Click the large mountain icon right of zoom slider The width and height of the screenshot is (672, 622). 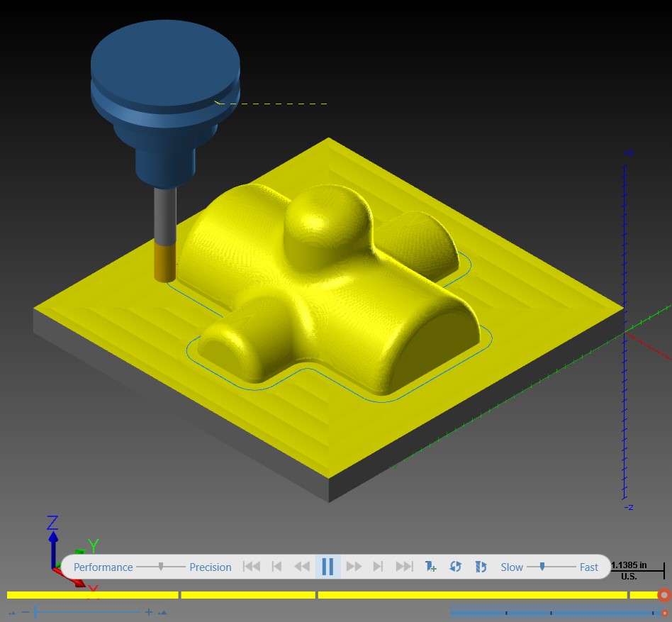[162, 613]
